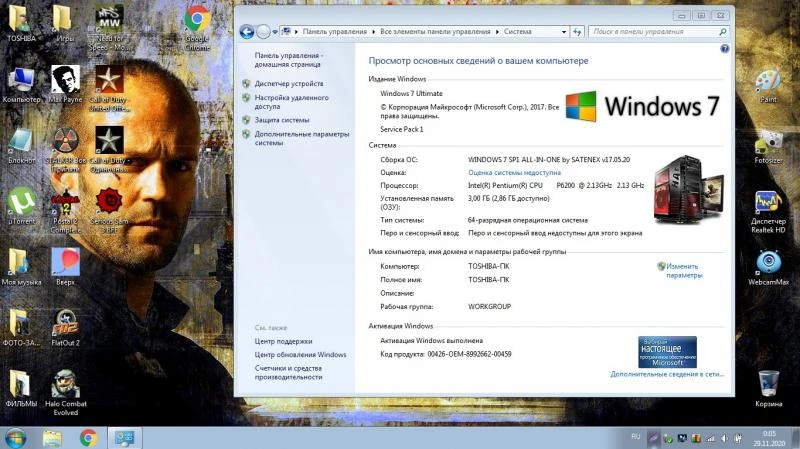This screenshot has width=800, height=449.
Task: Click the Back navigation arrow
Action: (247, 32)
